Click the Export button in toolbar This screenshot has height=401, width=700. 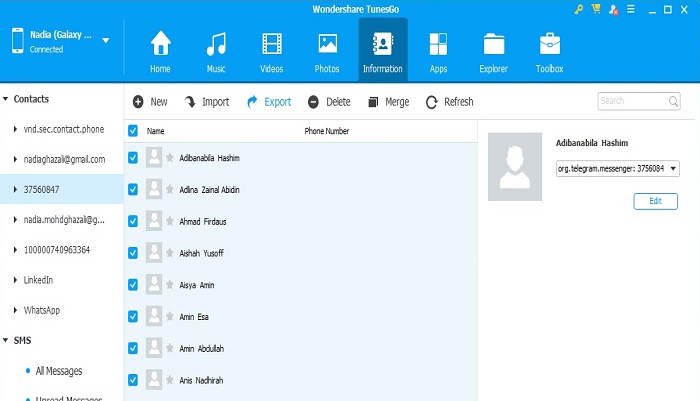270,102
